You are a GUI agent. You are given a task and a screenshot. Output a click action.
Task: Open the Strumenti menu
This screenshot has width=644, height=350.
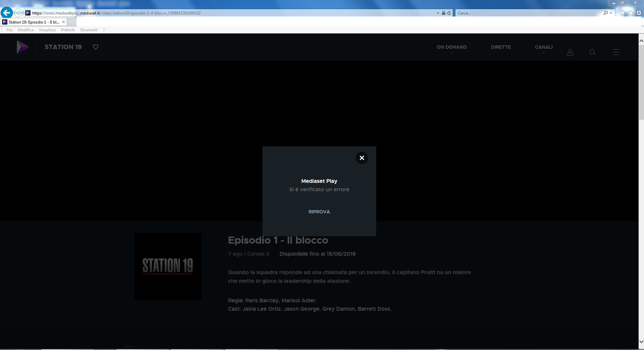(89, 30)
